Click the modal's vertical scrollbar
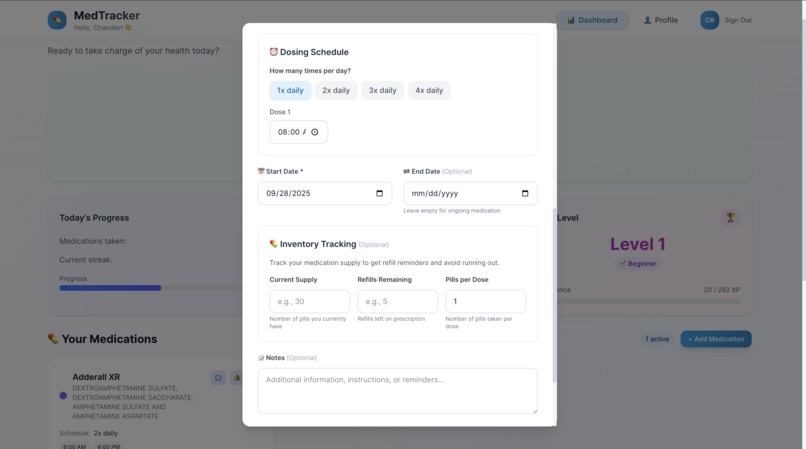This screenshot has width=806, height=449. 554,295
